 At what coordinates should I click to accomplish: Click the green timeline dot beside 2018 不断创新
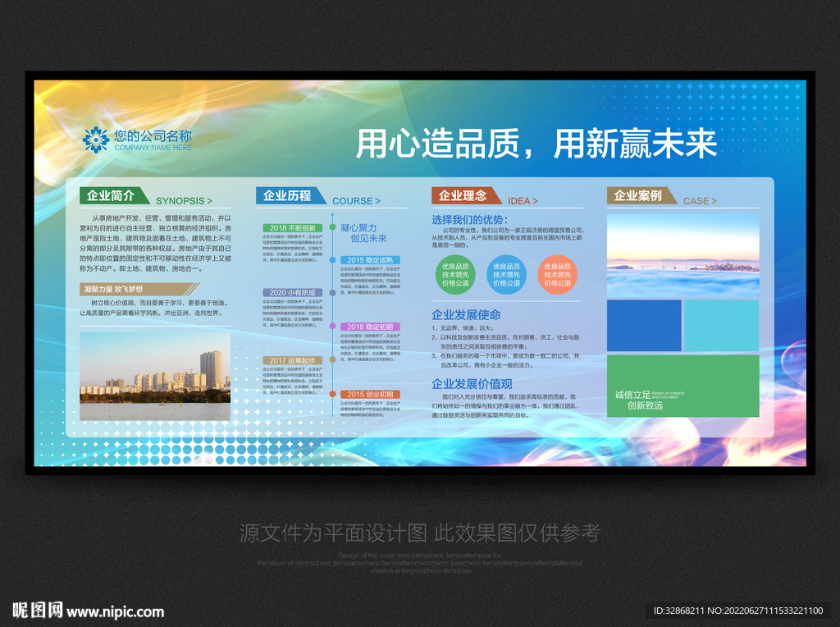(333, 227)
